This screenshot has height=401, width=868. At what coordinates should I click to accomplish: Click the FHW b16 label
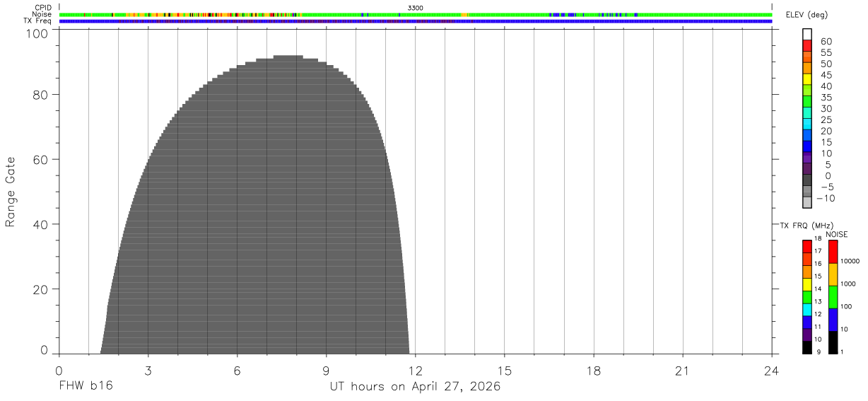(86, 387)
